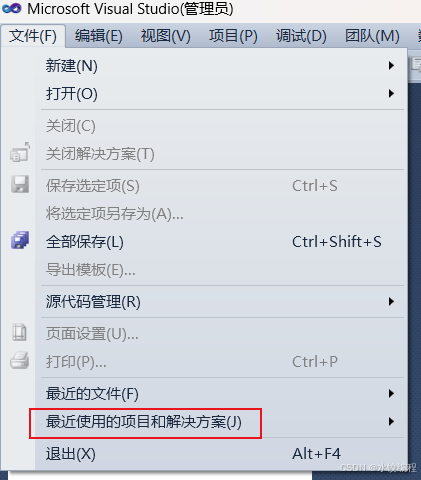Image resolution: width=421 pixels, height=480 pixels.
Task: Click the page setup icon next to 页面设置(U)
Action: pos(19,332)
